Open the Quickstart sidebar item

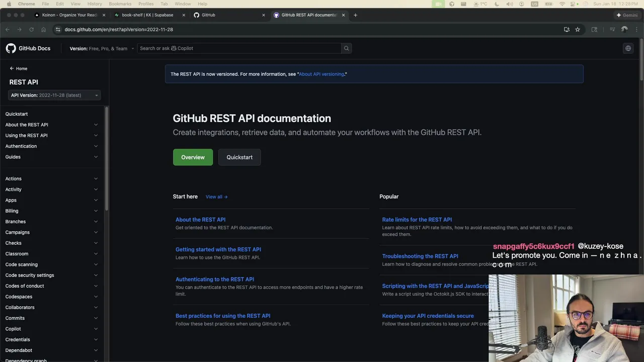17,114
